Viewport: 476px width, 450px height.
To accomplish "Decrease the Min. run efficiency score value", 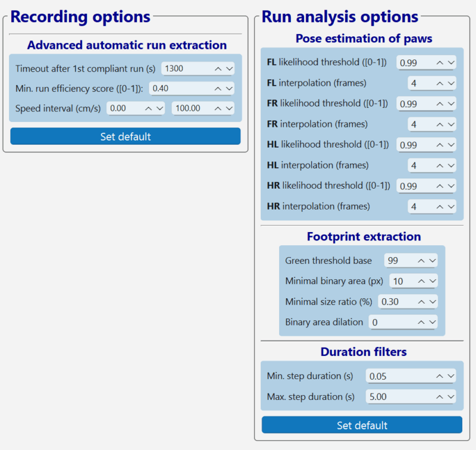I will coord(228,89).
